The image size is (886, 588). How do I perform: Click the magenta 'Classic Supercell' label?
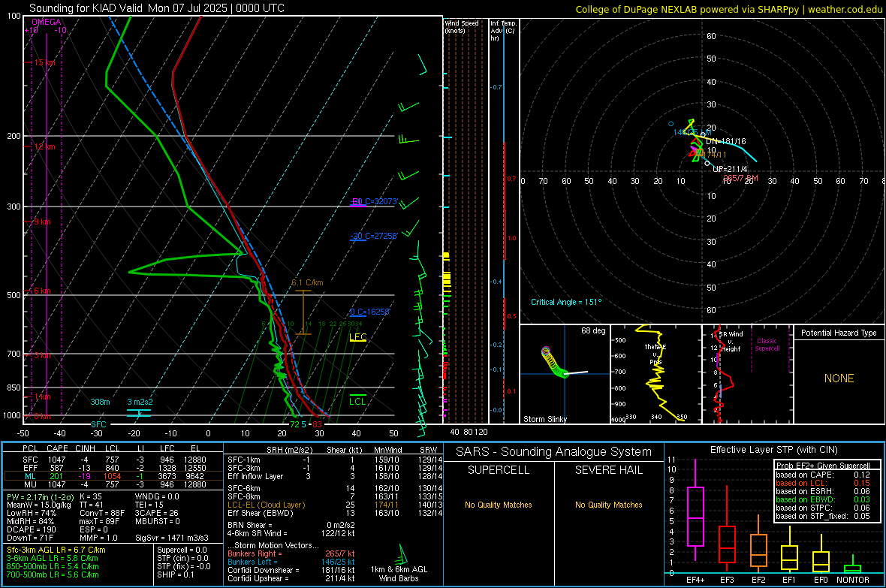pyautogui.click(x=767, y=345)
